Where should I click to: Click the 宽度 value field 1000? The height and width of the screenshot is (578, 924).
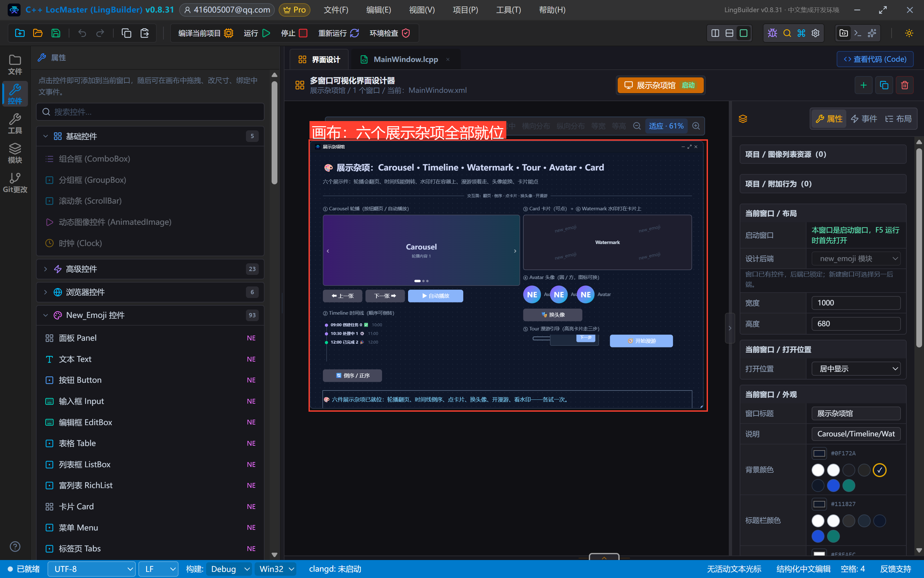pos(856,303)
